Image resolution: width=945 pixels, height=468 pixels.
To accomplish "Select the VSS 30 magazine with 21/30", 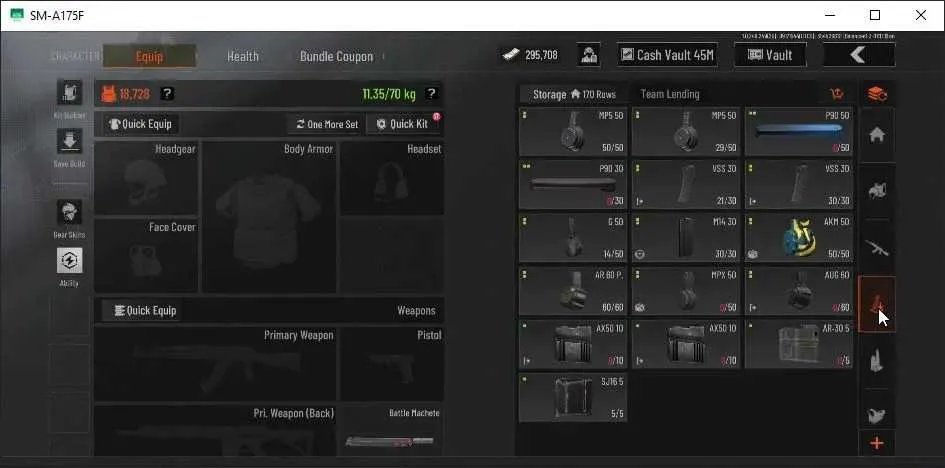I will [685, 185].
